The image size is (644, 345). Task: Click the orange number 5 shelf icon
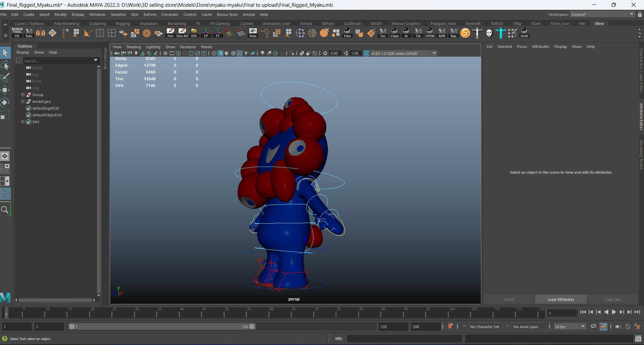pyautogui.click(x=465, y=33)
